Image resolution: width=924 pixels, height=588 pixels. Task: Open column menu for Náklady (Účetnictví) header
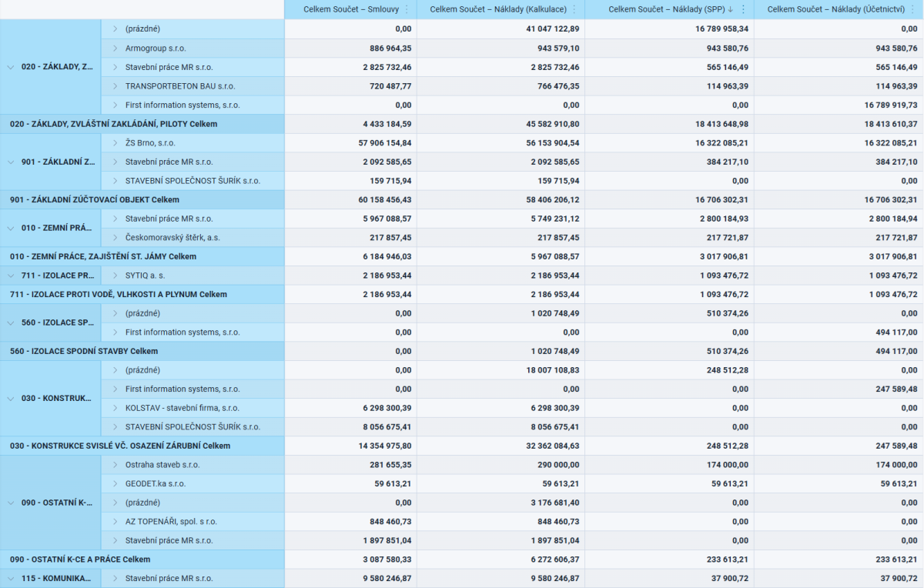coord(913,9)
